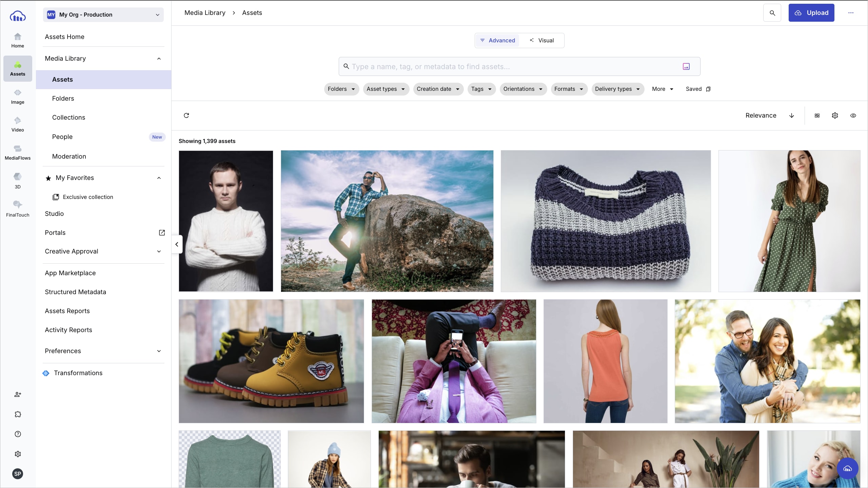
Task: Open the striped knit sweater thumbnail
Action: (606, 221)
